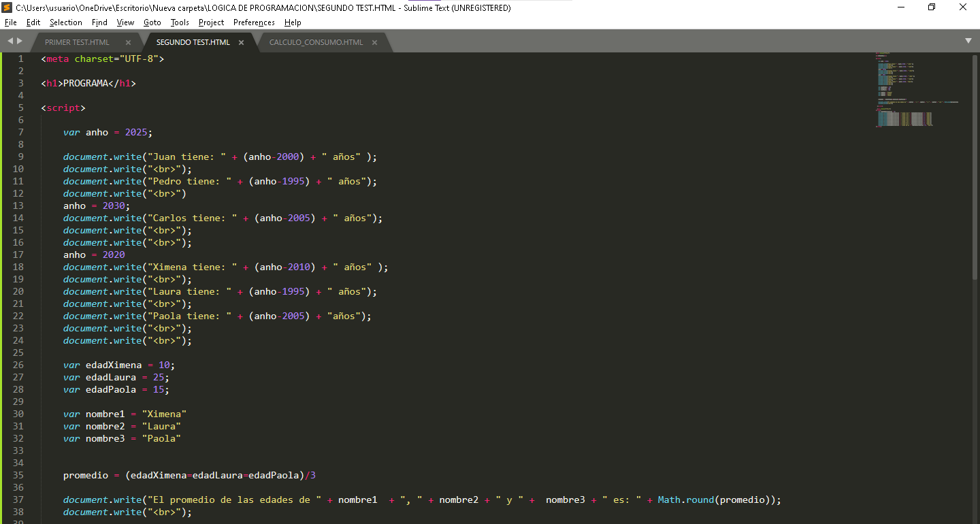This screenshot has width=980, height=524.
Task: Click Math.round in line 37
Action: point(685,500)
